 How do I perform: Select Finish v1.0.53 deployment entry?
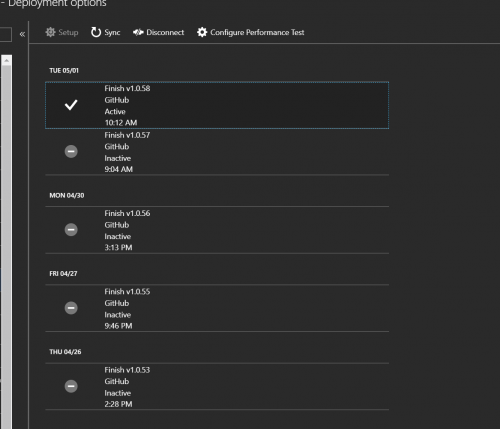pyautogui.click(x=217, y=387)
